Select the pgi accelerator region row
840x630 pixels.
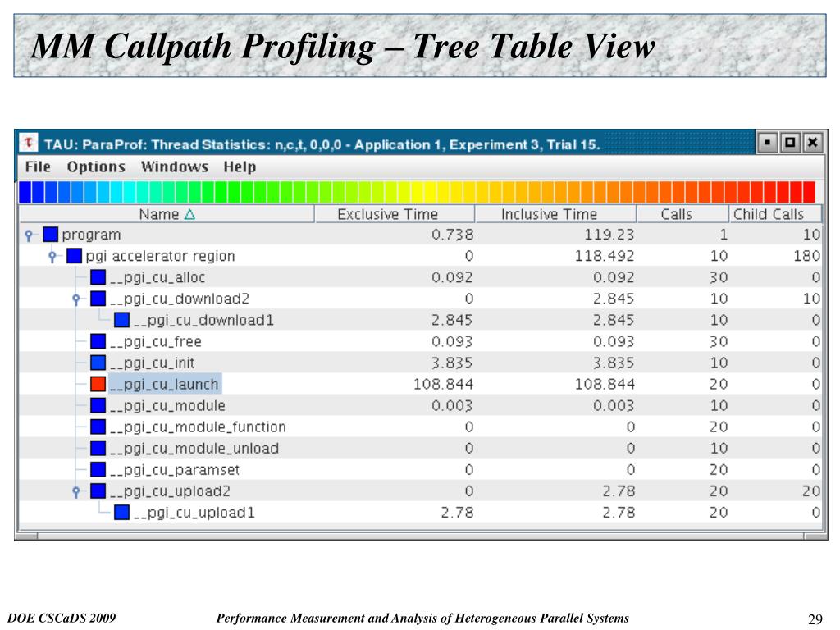pyautogui.click(x=420, y=256)
